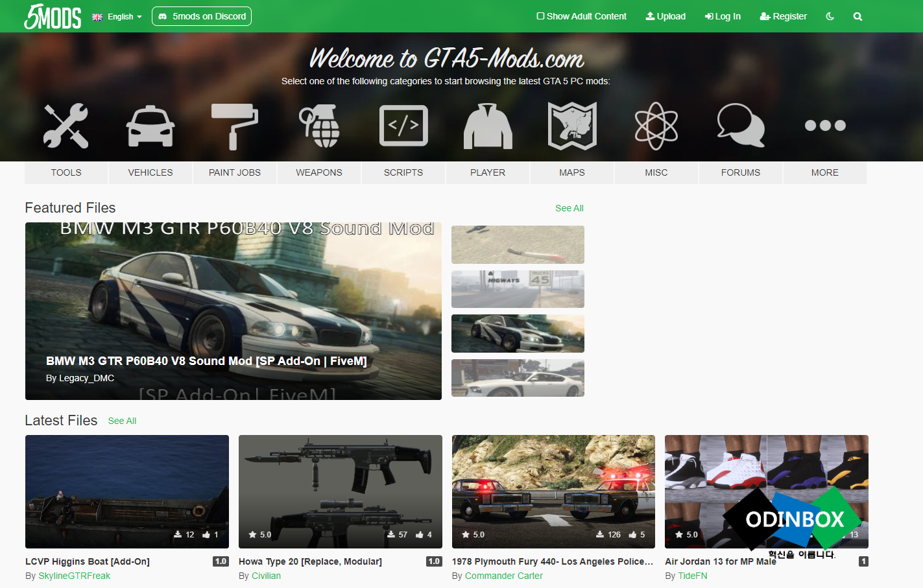The image size is (923, 588).
Task: Select the MAPS category tab
Action: pyautogui.click(x=572, y=172)
